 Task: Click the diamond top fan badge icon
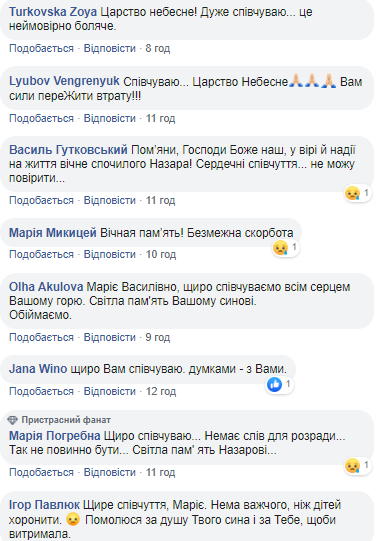[x=12, y=420]
